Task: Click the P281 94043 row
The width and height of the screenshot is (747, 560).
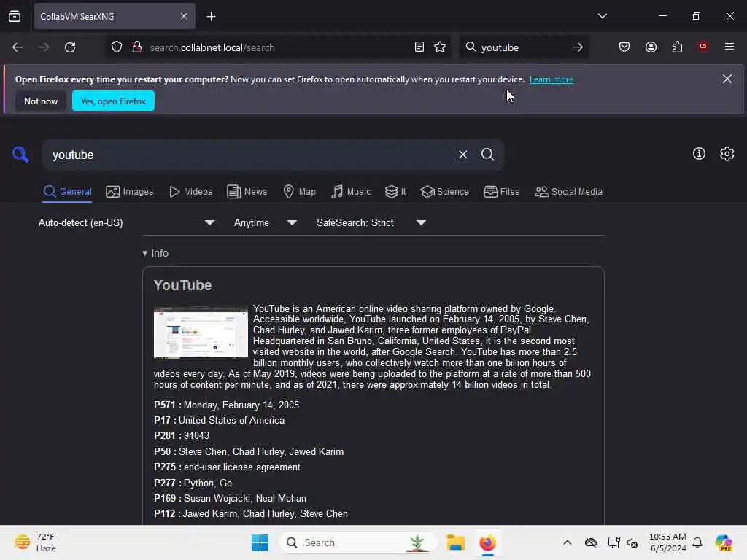Action: (x=182, y=435)
